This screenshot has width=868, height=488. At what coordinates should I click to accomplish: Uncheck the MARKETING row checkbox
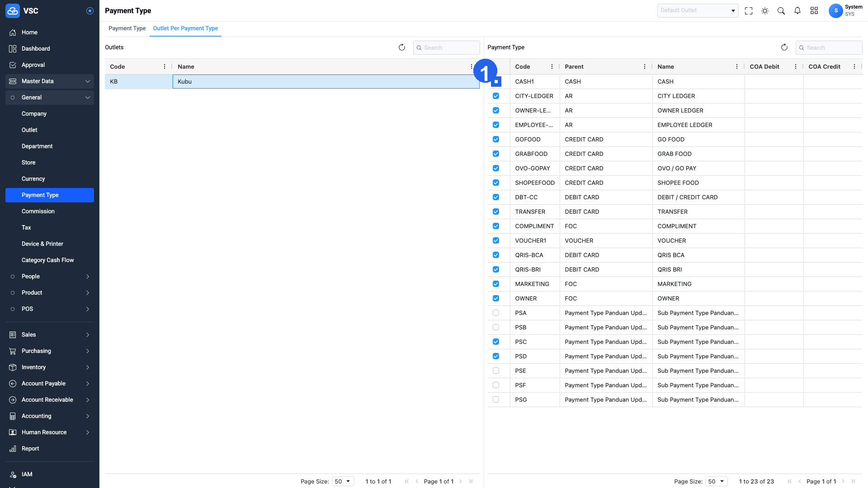coord(496,284)
